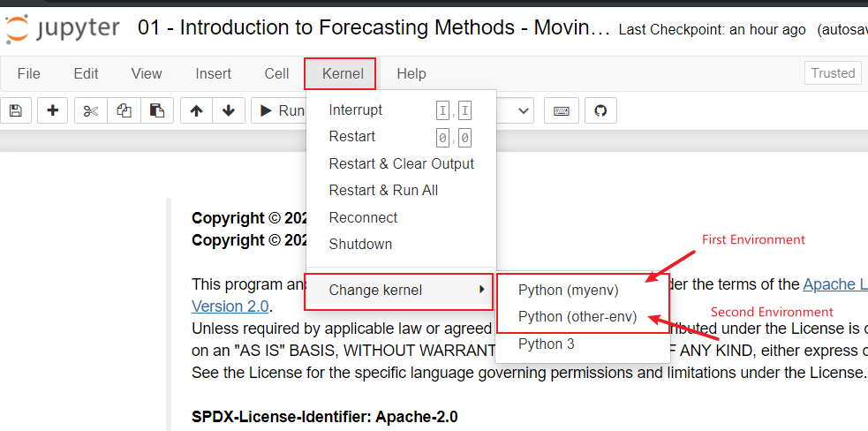
Task: Copy selected cells icon
Action: click(124, 110)
